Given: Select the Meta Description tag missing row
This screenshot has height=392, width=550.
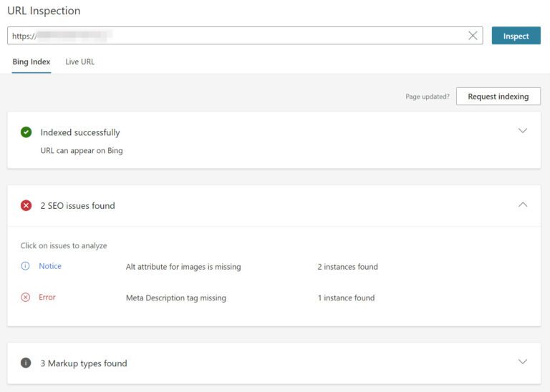Looking at the screenshot, I should (x=176, y=298).
